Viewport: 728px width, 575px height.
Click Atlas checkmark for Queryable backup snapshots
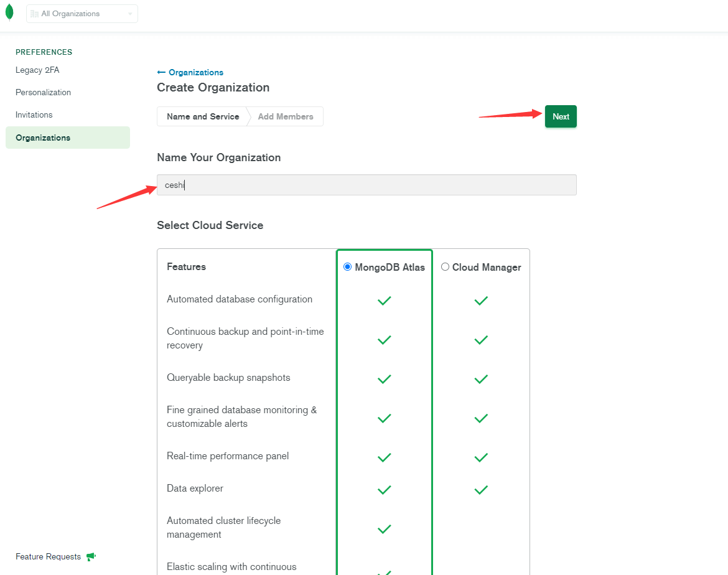coord(385,379)
